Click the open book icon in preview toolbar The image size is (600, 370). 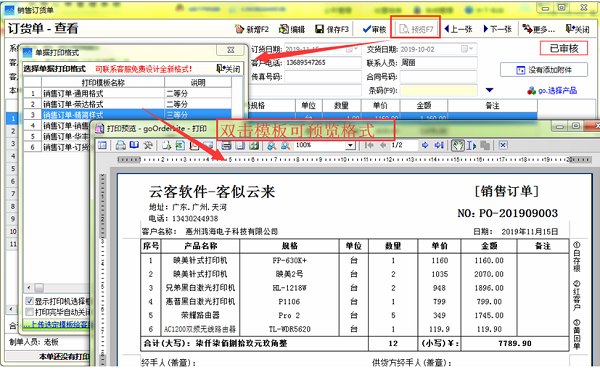pyautogui.click(x=134, y=145)
